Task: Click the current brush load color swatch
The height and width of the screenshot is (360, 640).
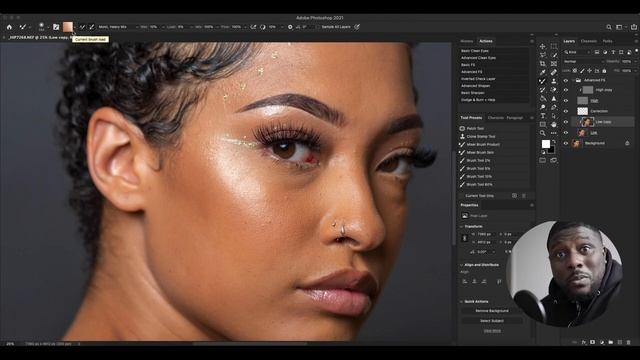Action: pyautogui.click(x=68, y=27)
